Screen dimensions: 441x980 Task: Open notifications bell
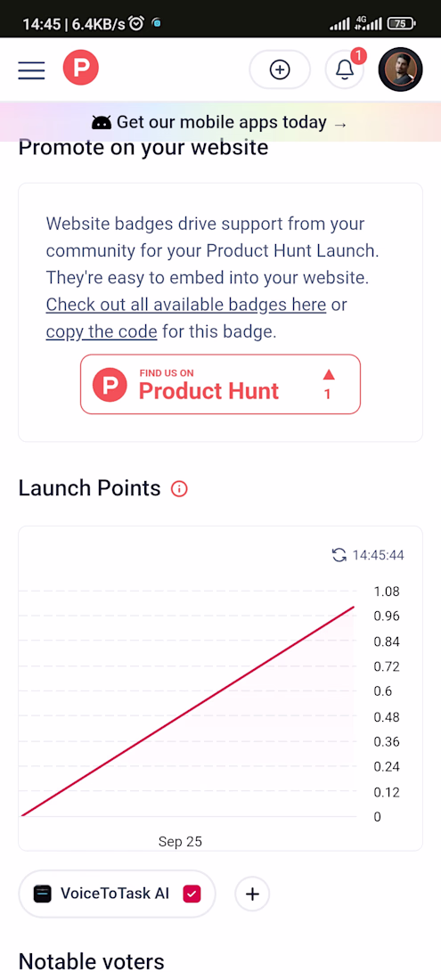(344, 69)
